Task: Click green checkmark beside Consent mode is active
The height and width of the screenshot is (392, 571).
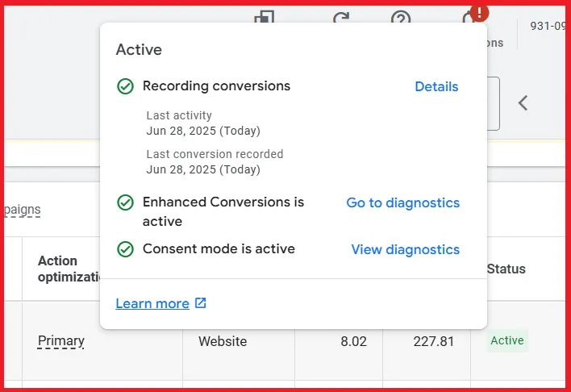Action: pos(125,249)
